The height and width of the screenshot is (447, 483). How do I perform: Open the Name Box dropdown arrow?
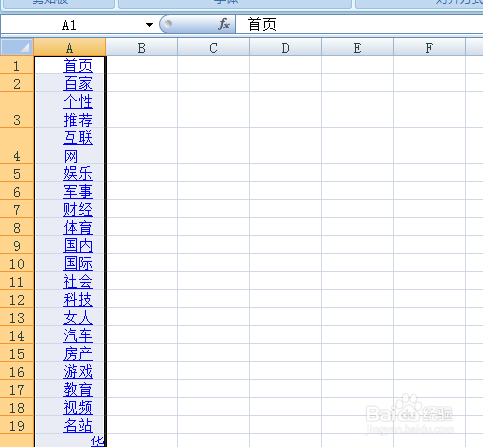[x=149, y=25]
